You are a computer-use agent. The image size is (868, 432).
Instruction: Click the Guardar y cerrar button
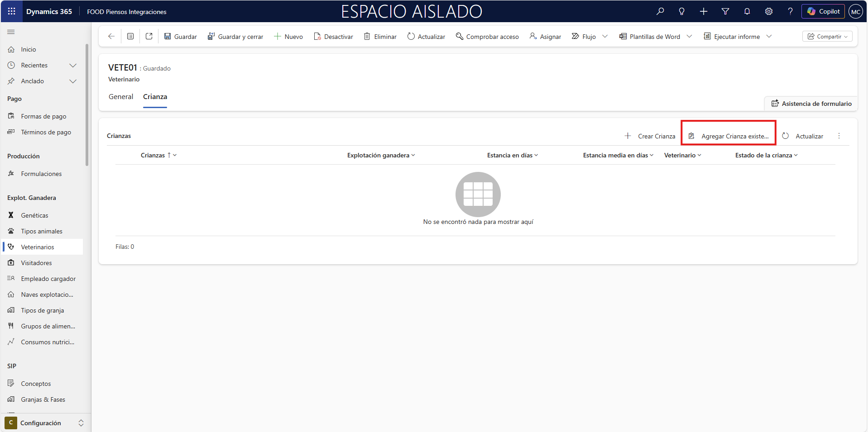click(x=235, y=37)
